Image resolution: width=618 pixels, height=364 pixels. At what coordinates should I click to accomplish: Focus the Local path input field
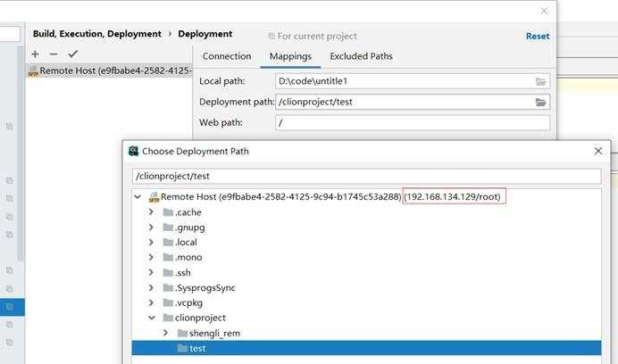tap(413, 81)
